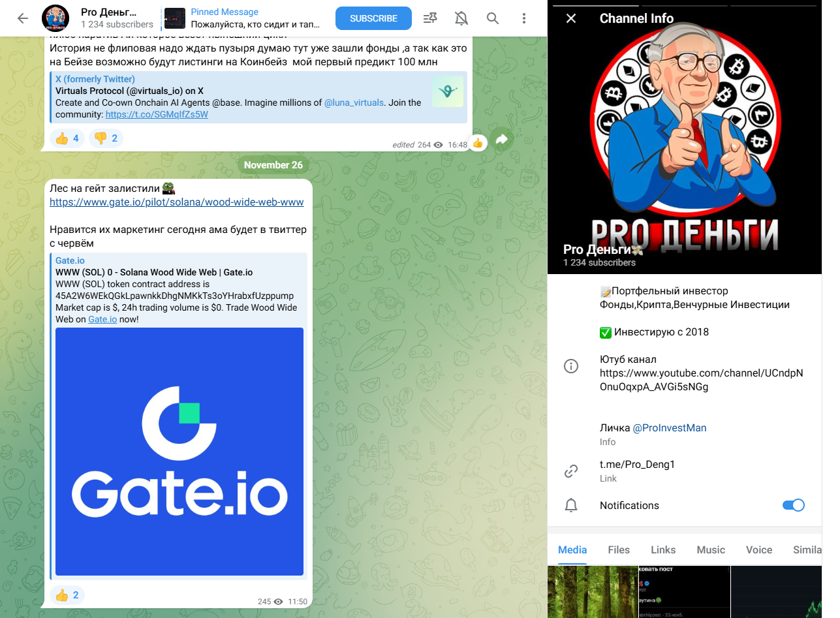Copy the t.me/Pro_Deng1 channel link
Screen dimensions: 840x618
637,465
